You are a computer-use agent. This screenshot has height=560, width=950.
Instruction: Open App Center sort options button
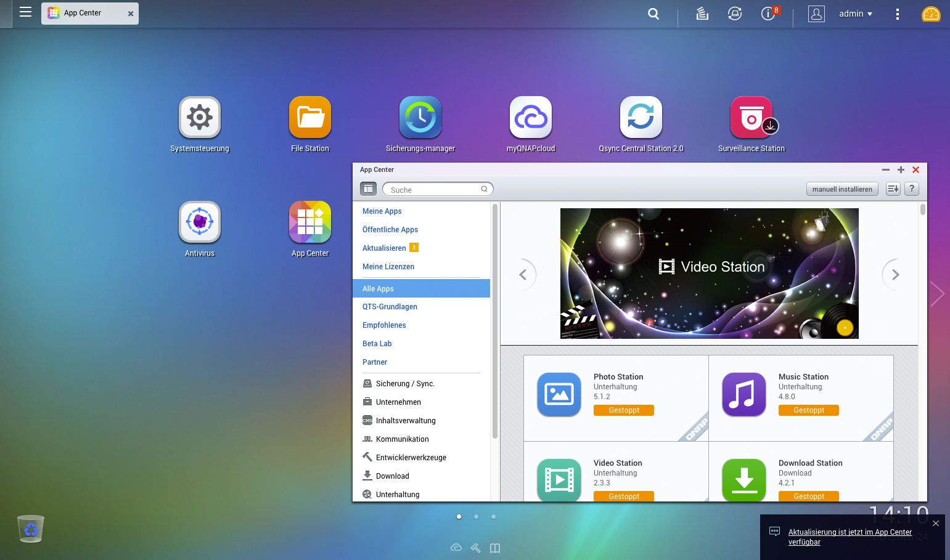click(x=893, y=189)
